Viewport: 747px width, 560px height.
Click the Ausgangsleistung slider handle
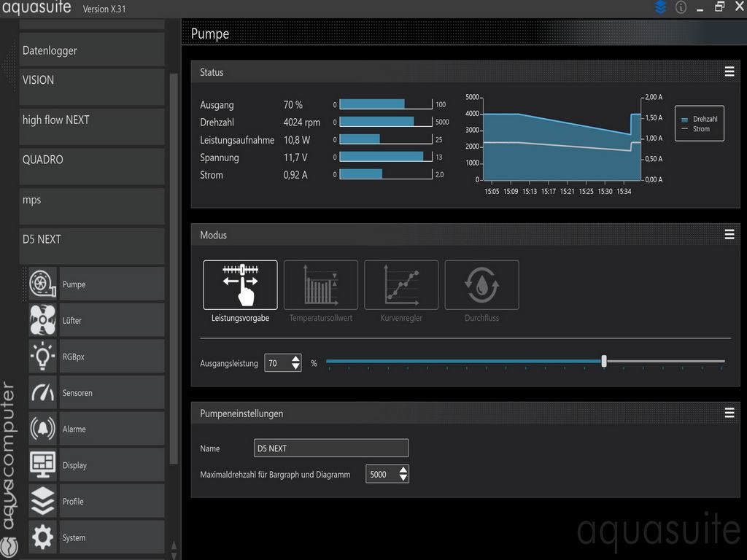[x=604, y=361]
